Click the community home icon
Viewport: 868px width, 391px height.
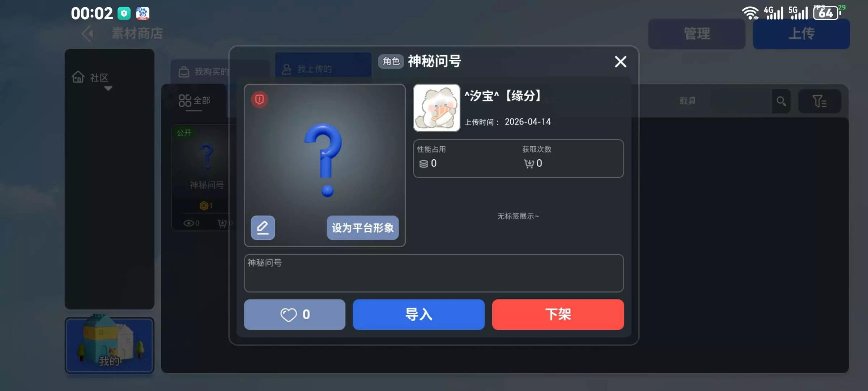coord(78,77)
